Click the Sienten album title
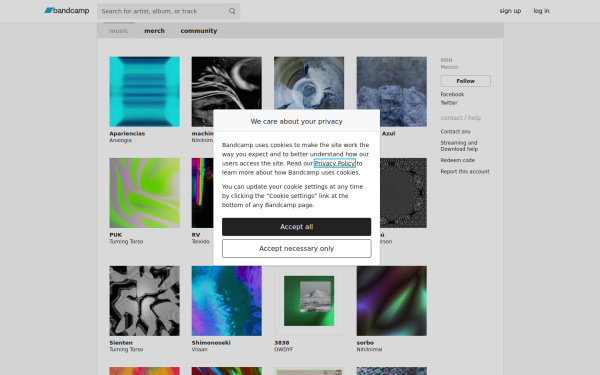 click(121, 343)
